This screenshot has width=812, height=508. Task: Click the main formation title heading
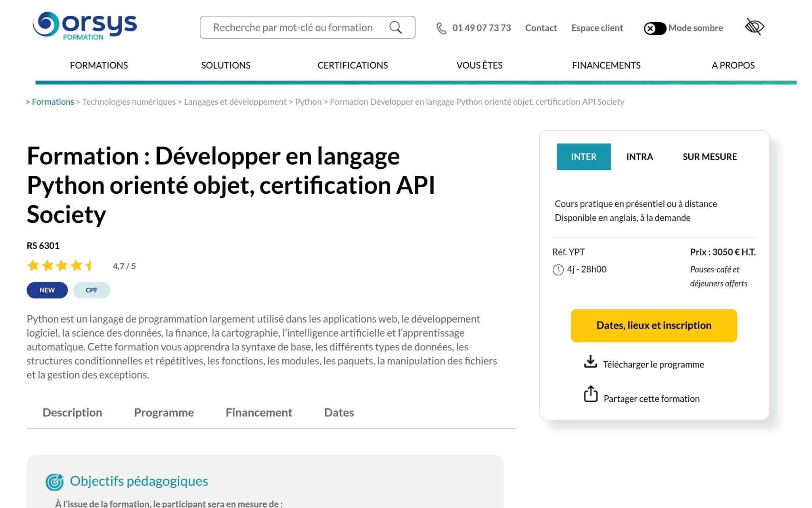(231, 185)
